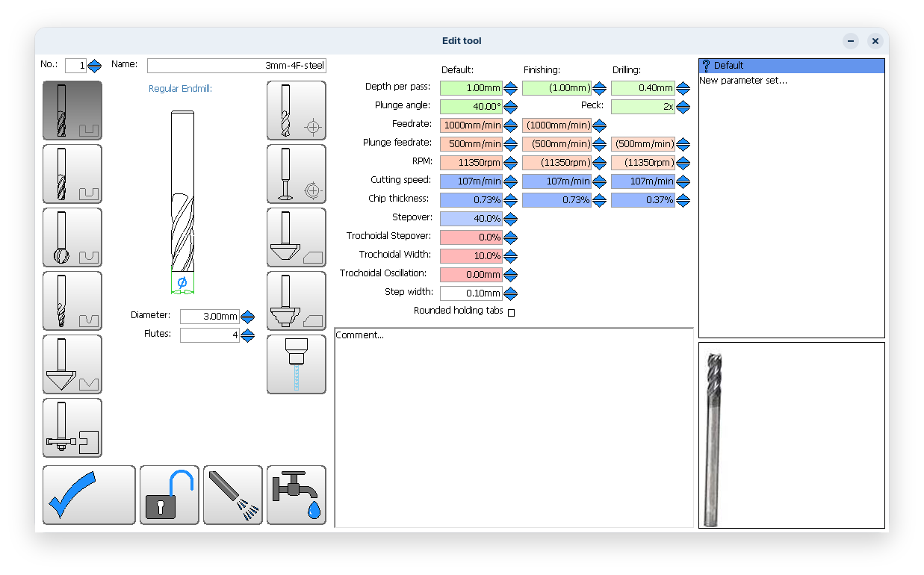Select the dispenser nozzle tool type
The width and height of the screenshot is (924, 575).
296,364
